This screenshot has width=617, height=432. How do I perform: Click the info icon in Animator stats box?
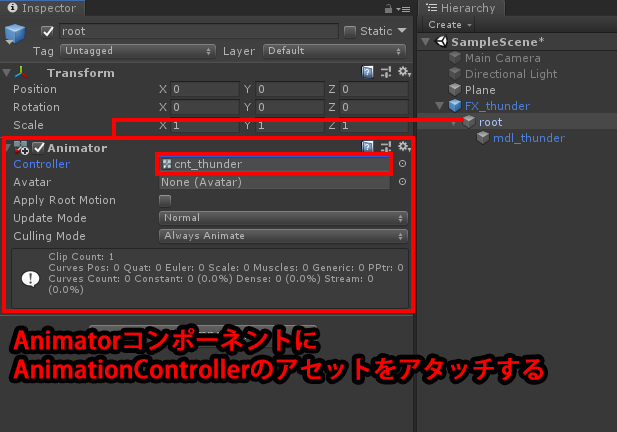coord(30,279)
